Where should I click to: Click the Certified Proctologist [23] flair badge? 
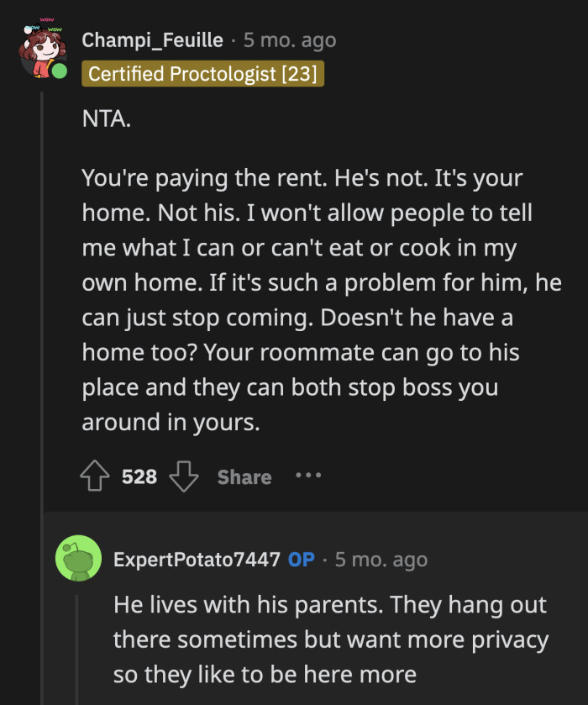point(202,75)
